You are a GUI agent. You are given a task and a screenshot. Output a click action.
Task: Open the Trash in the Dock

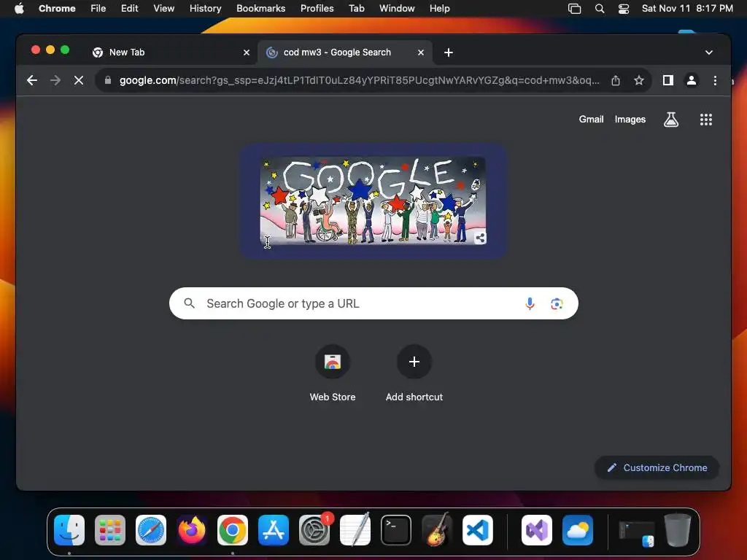678,530
